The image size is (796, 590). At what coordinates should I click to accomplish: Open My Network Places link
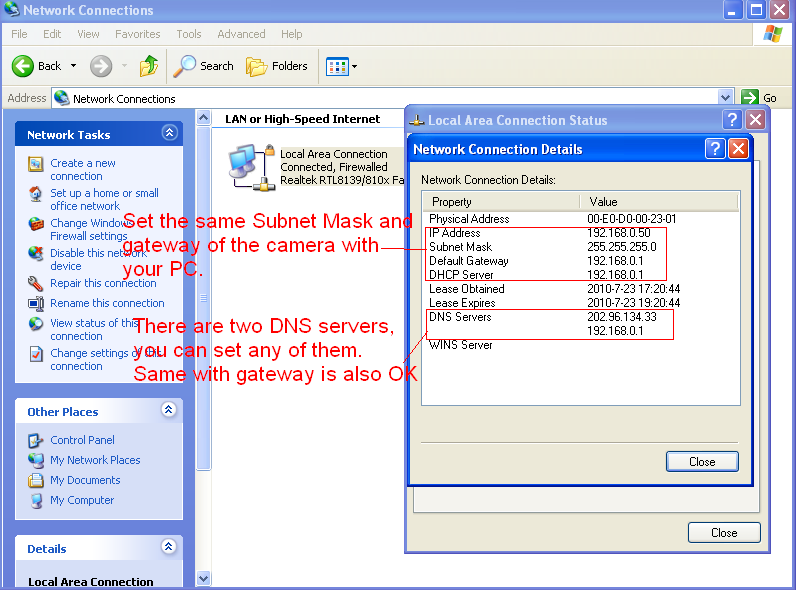click(x=95, y=460)
